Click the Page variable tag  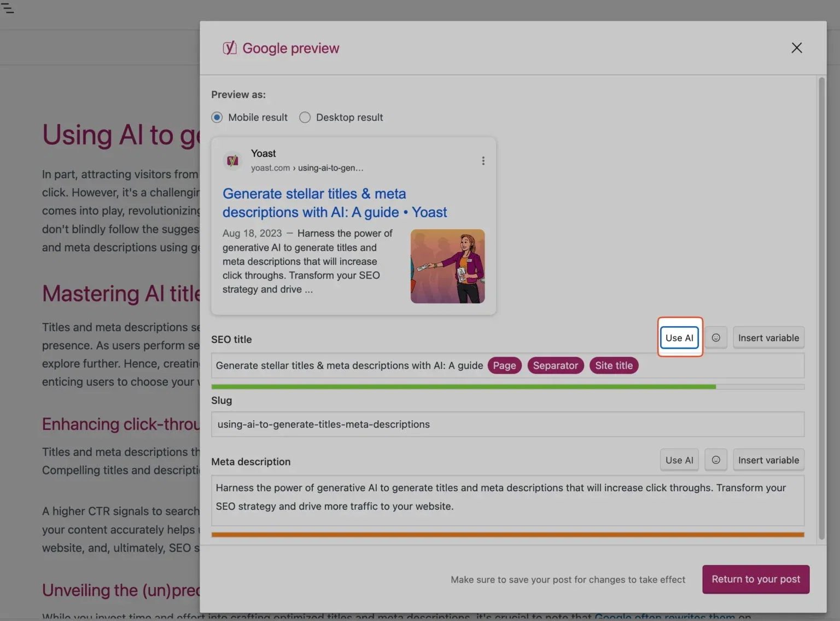tap(504, 365)
